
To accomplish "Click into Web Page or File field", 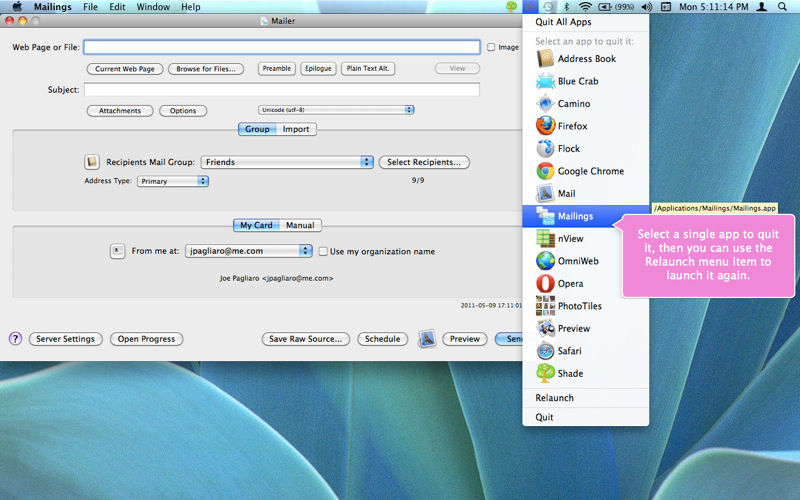I will pyautogui.click(x=282, y=47).
